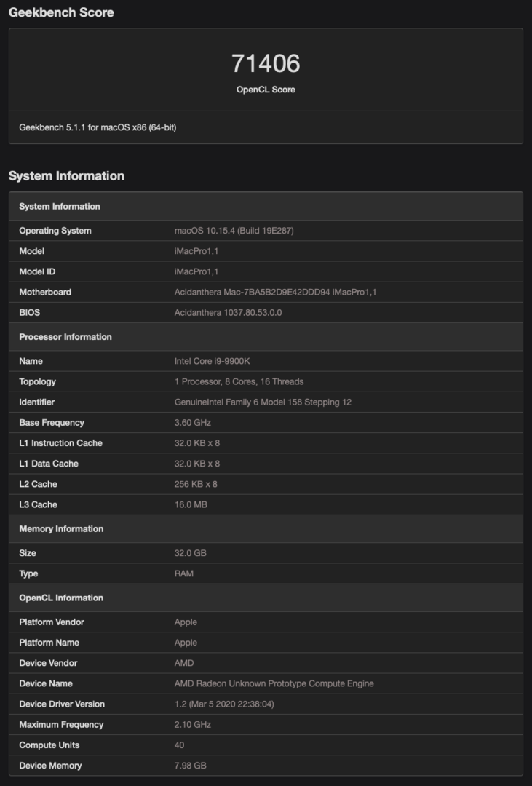Select the 32.0 GB memory size value
Viewport: 532px width, 786px height.
[x=190, y=553]
